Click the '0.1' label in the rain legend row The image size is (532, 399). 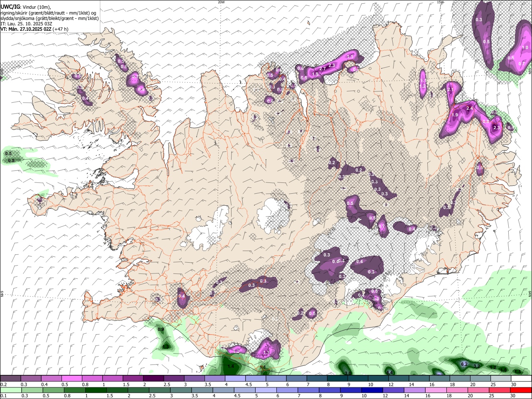click(x=4, y=396)
